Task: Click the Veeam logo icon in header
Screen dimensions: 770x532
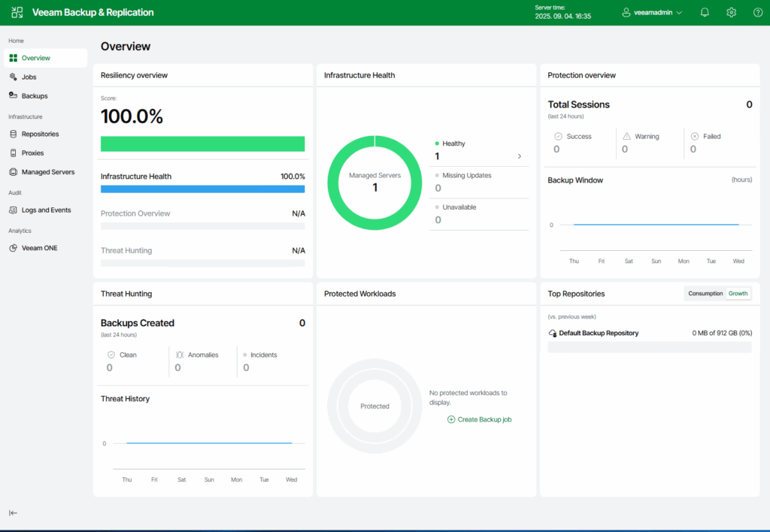Action: (17, 13)
